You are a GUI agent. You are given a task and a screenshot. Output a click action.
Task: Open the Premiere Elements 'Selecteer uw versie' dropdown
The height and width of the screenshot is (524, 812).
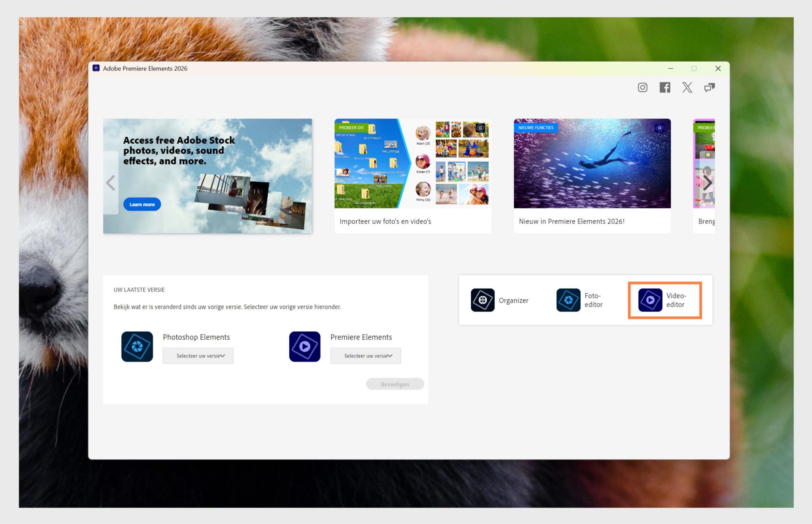point(365,355)
